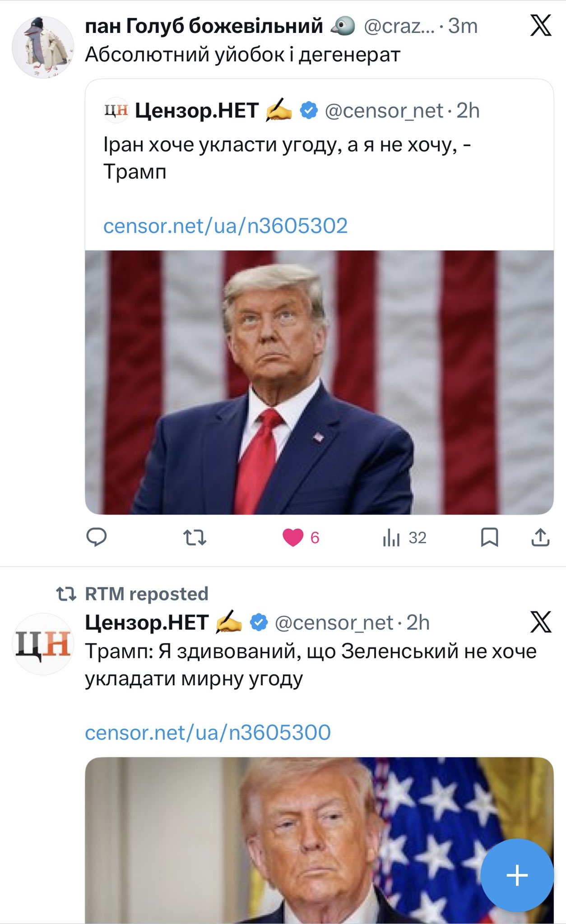566x924 pixels.
Task: Open link censor.net/ua/n3605300
Action: pyautogui.click(x=208, y=732)
